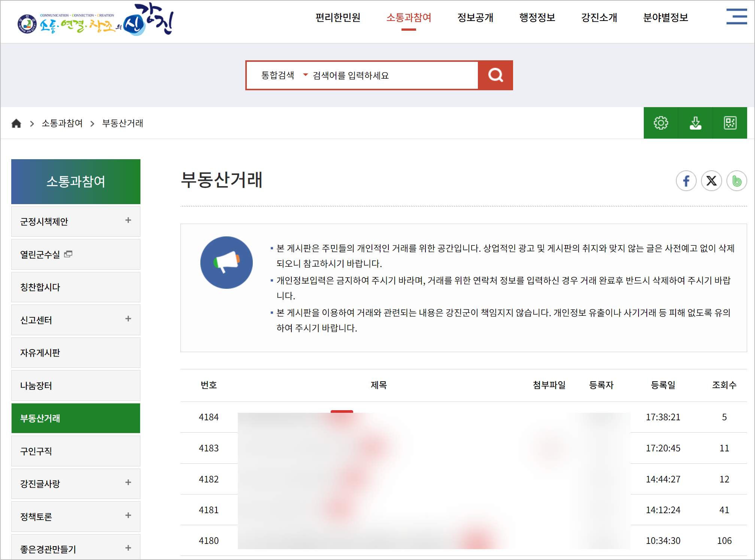Expand the 신고센터 sidebar submenu
The width and height of the screenshot is (755, 560).
click(x=128, y=319)
